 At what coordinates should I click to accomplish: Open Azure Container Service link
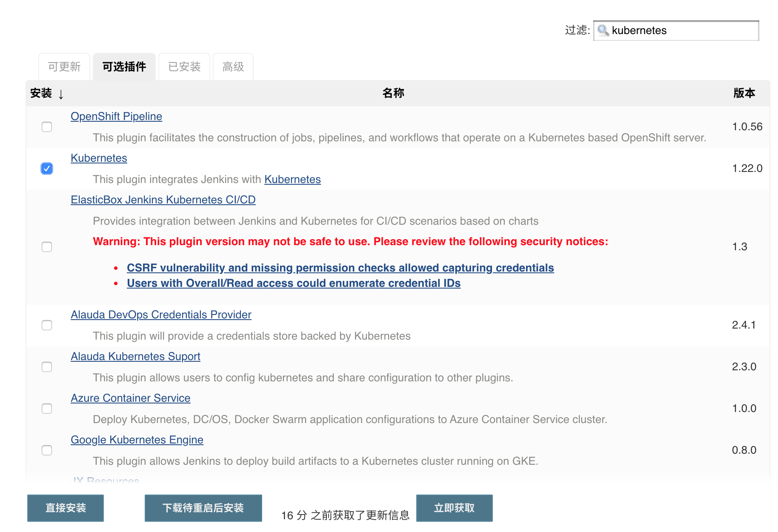click(130, 398)
